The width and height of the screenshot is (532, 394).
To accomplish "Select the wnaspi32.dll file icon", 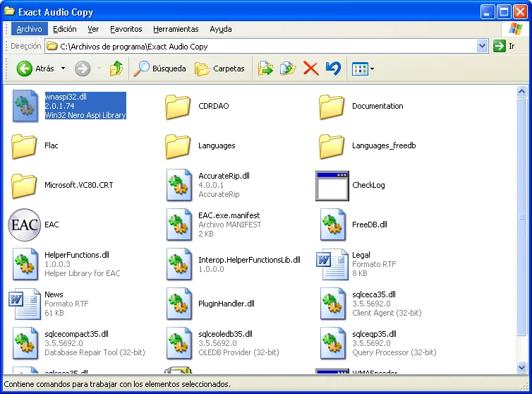I will pos(25,106).
